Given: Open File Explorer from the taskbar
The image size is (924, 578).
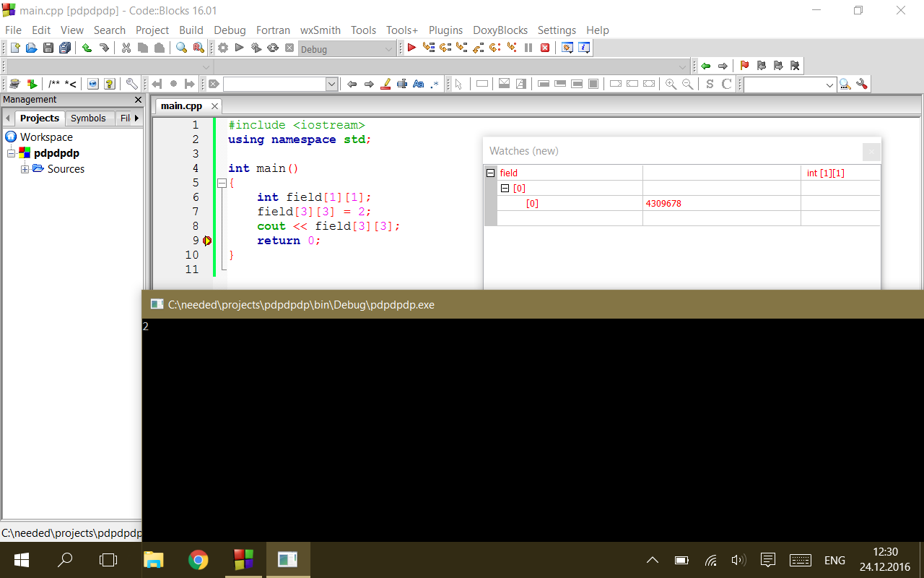Looking at the screenshot, I should point(154,560).
